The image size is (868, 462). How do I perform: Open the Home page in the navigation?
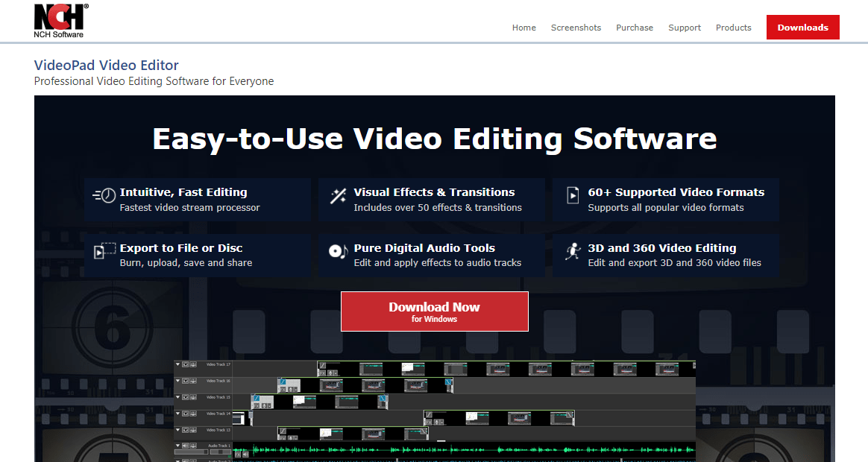point(523,28)
